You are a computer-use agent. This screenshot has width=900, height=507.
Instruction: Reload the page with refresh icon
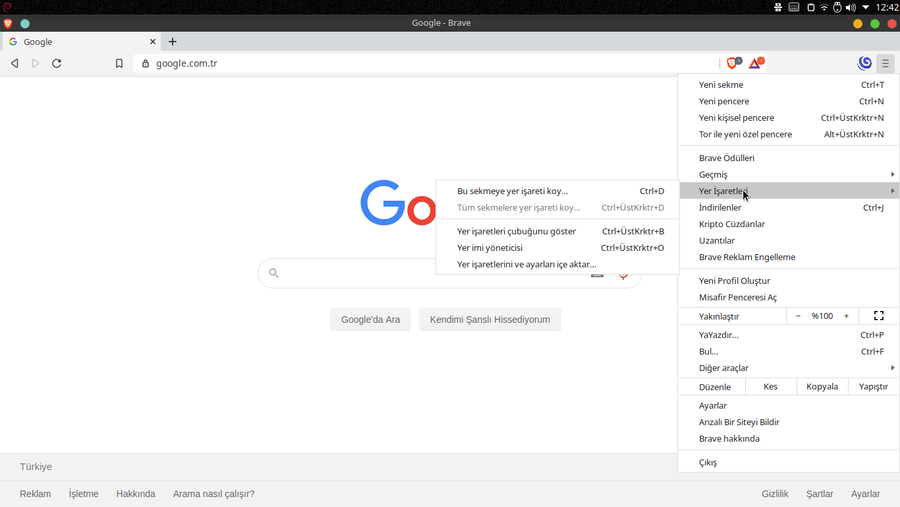[x=56, y=63]
